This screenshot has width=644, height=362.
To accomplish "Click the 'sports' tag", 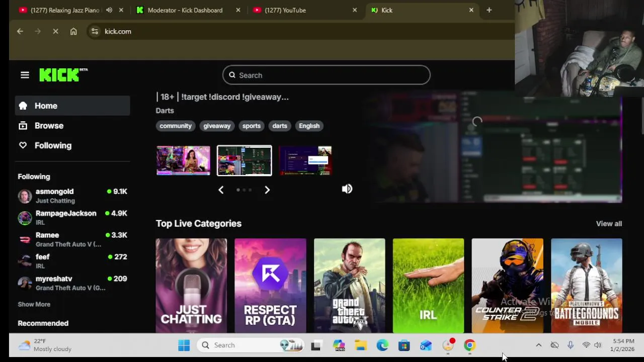I will 252,126.
